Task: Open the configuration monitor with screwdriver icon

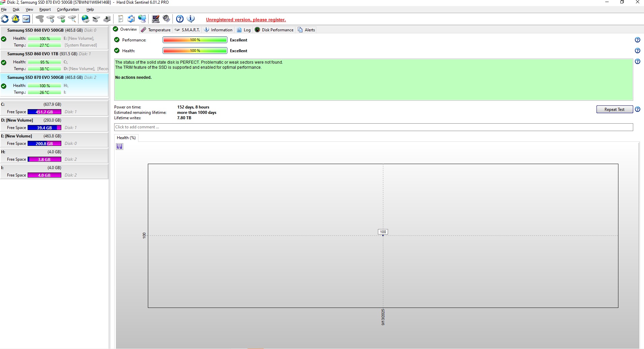Action: point(156,19)
